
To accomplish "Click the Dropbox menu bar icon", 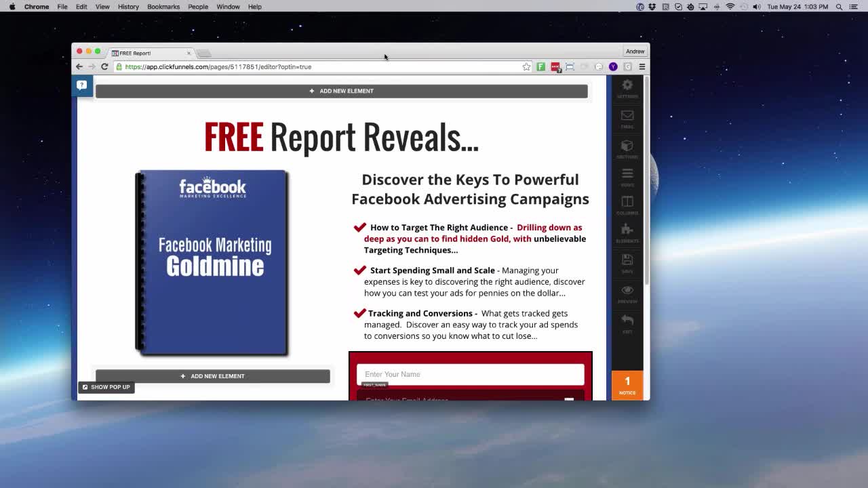I will click(652, 7).
